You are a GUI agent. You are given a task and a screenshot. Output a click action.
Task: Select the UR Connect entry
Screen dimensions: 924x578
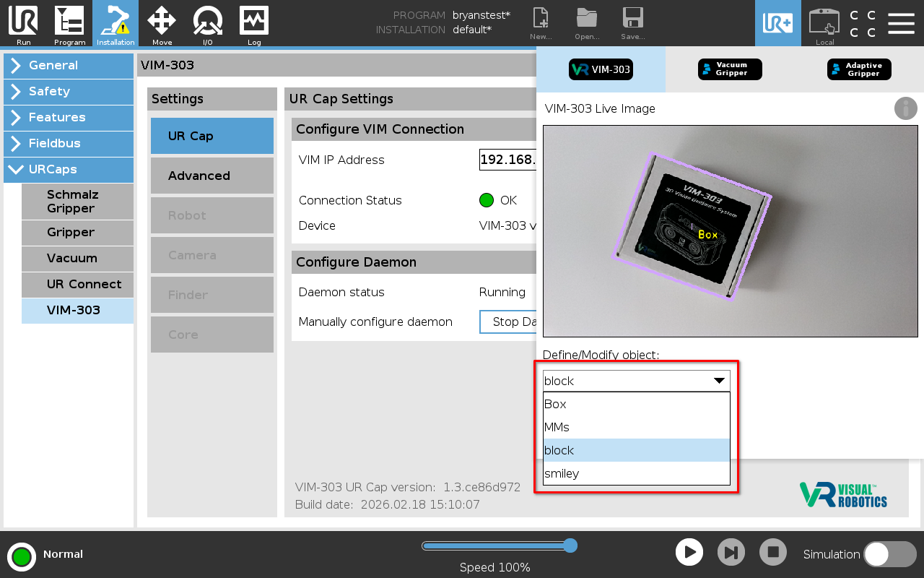[77, 285]
